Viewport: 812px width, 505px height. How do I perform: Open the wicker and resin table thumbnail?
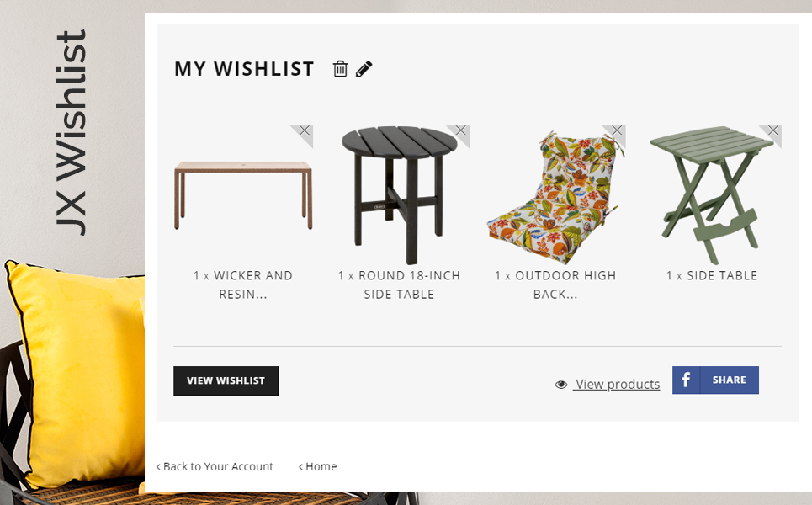tap(243, 196)
